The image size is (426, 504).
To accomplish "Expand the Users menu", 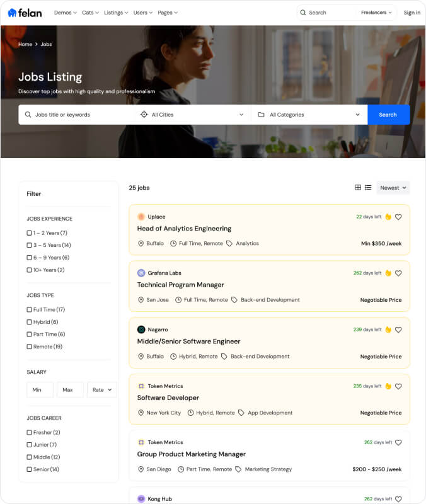I will (x=143, y=13).
